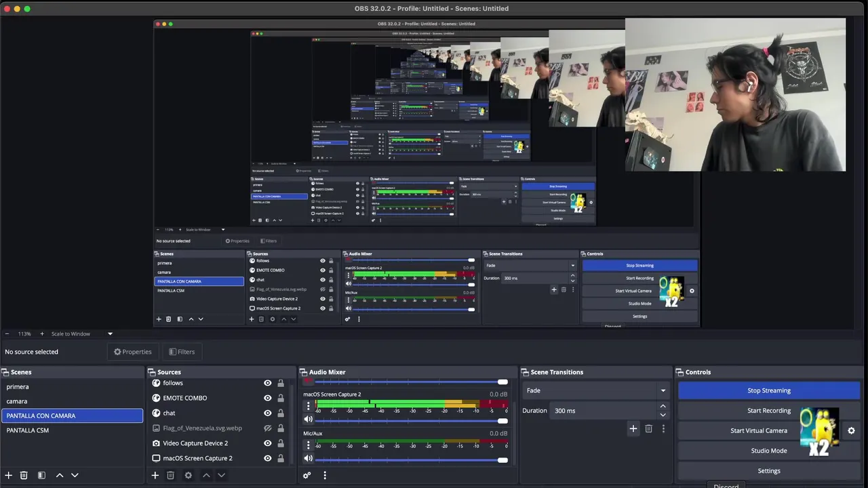Hide macOS Screen Capture 2 source
Screen dimensions: 868x488
tap(268, 458)
